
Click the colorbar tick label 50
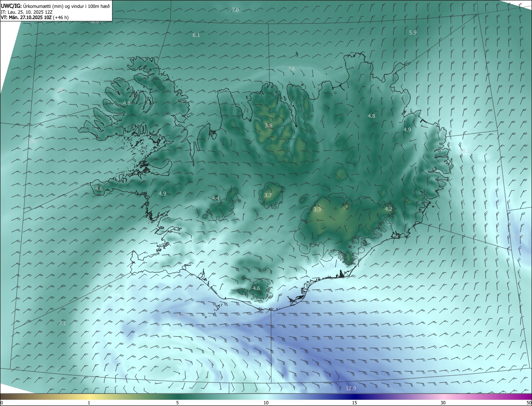click(x=529, y=403)
